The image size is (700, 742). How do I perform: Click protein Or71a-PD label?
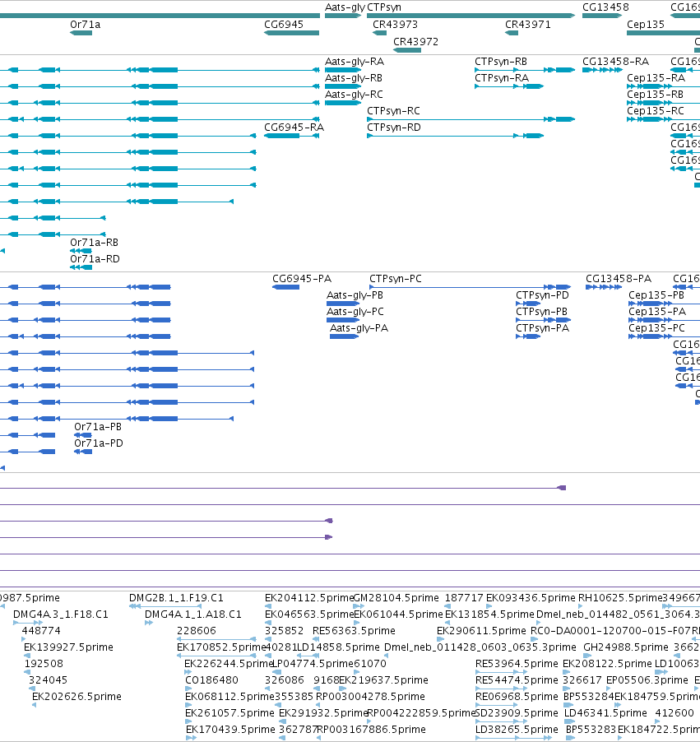(99, 443)
